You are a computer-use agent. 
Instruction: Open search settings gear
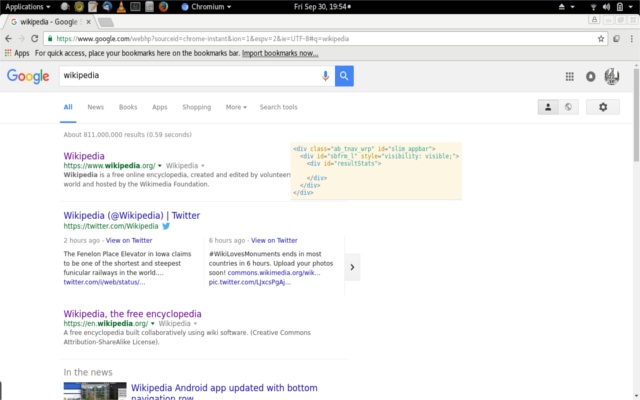click(x=603, y=107)
